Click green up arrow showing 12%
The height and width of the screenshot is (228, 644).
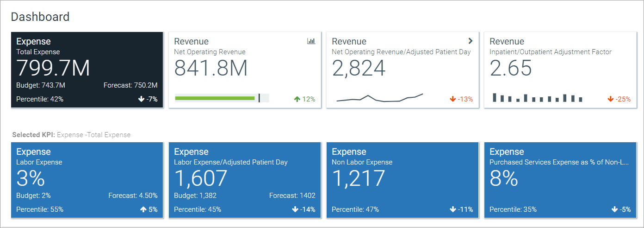[297, 99]
